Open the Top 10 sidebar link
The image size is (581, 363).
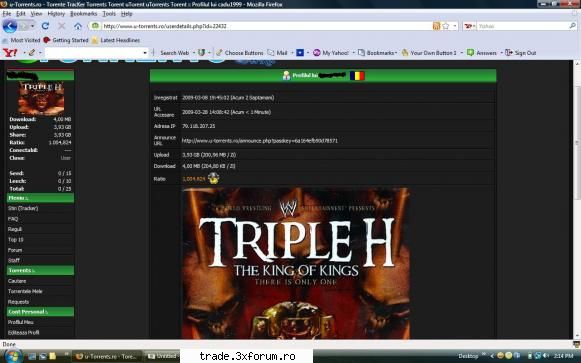click(16, 240)
